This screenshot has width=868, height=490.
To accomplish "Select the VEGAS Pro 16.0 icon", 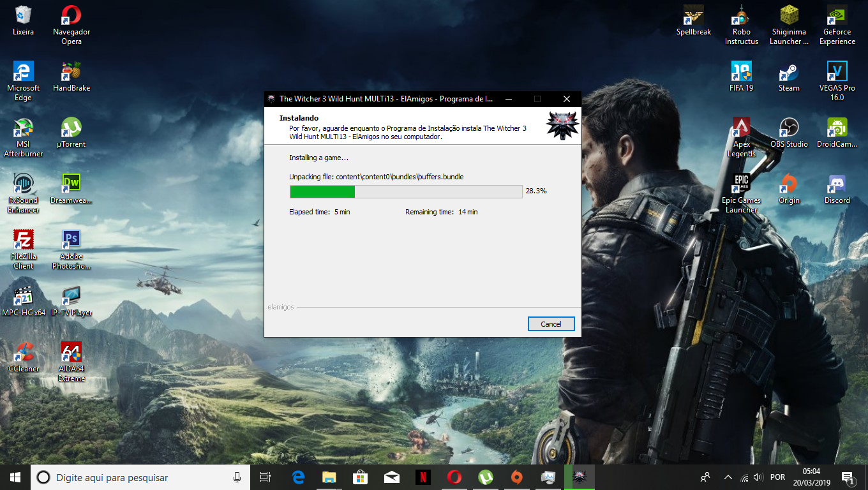I will [837, 82].
